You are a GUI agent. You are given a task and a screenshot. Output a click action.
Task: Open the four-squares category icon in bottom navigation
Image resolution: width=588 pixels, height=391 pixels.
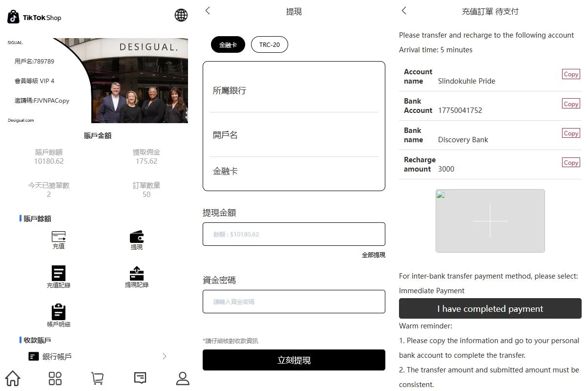[55, 378]
